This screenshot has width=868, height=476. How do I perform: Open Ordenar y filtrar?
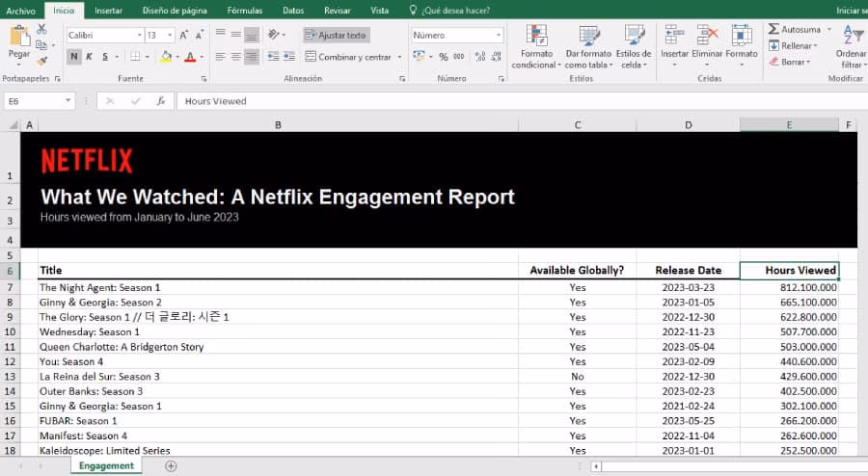click(x=852, y=46)
